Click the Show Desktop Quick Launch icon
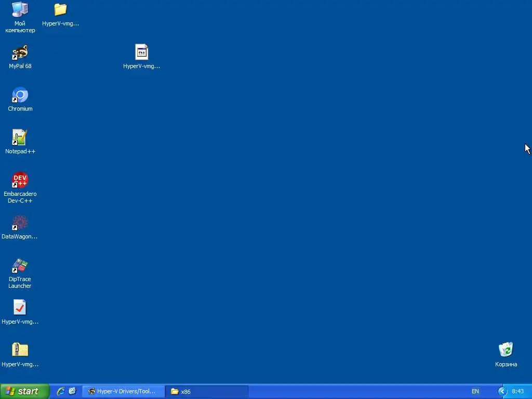This screenshot has width=532, height=399. coord(73,391)
